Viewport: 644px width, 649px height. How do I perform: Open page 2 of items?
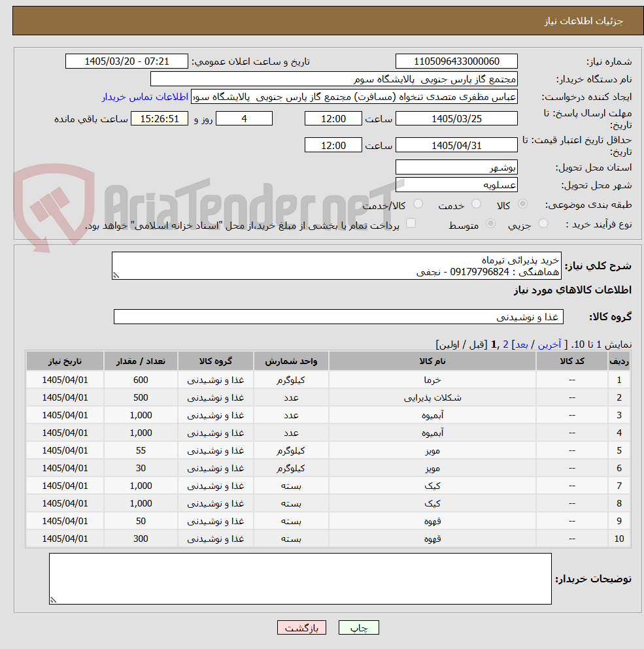pyautogui.click(x=505, y=344)
